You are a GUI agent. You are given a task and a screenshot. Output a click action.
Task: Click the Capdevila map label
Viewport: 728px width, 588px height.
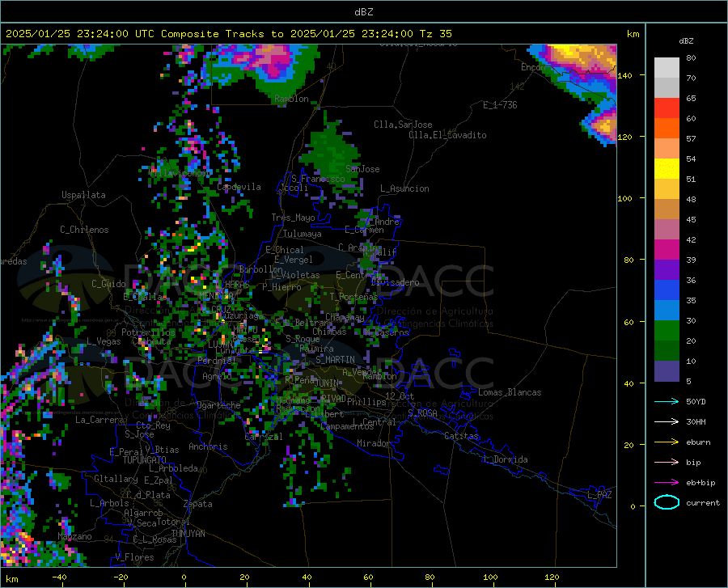239,187
